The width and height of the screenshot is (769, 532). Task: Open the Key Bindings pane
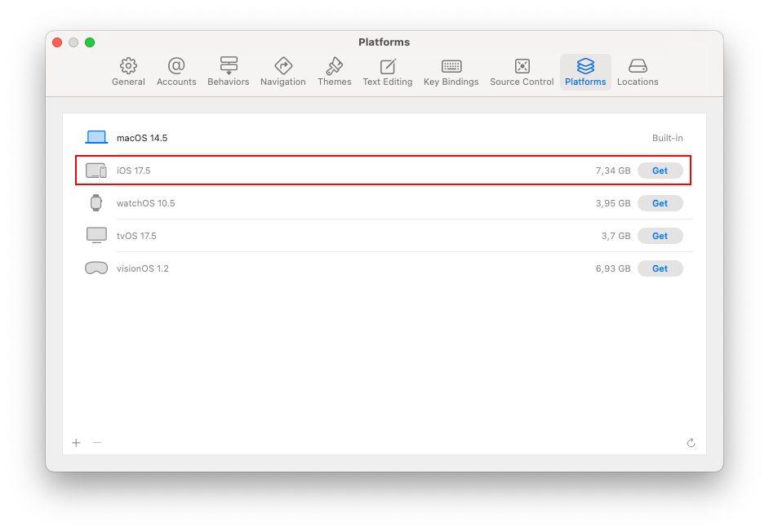click(x=451, y=72)
